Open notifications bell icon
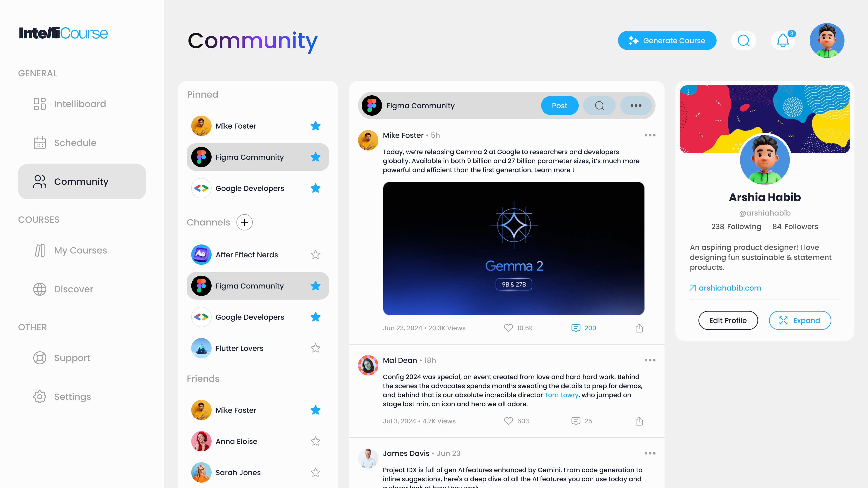 pos(783,41)
